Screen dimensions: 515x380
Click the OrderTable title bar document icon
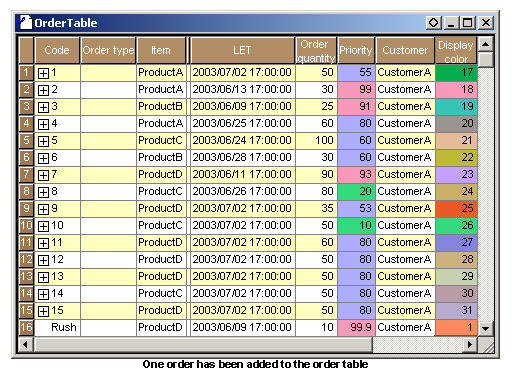pyautogui.click(x=25, y=22)
